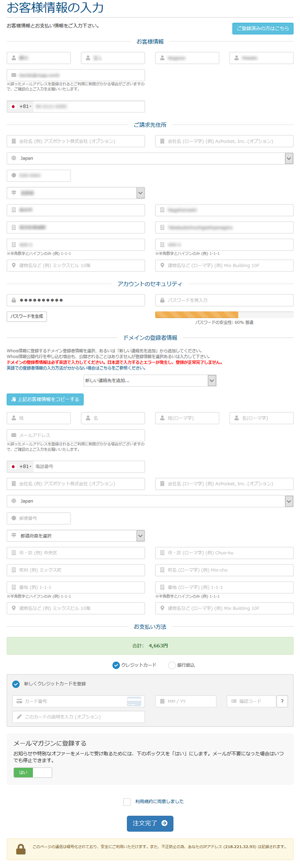
Task: Click the ご登録済みの方はこちら button
Action: click(262, 29)
